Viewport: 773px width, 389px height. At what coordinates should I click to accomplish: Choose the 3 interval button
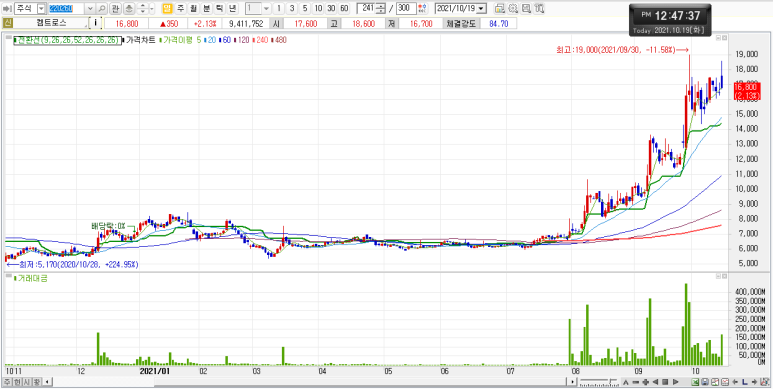[292, 8]
